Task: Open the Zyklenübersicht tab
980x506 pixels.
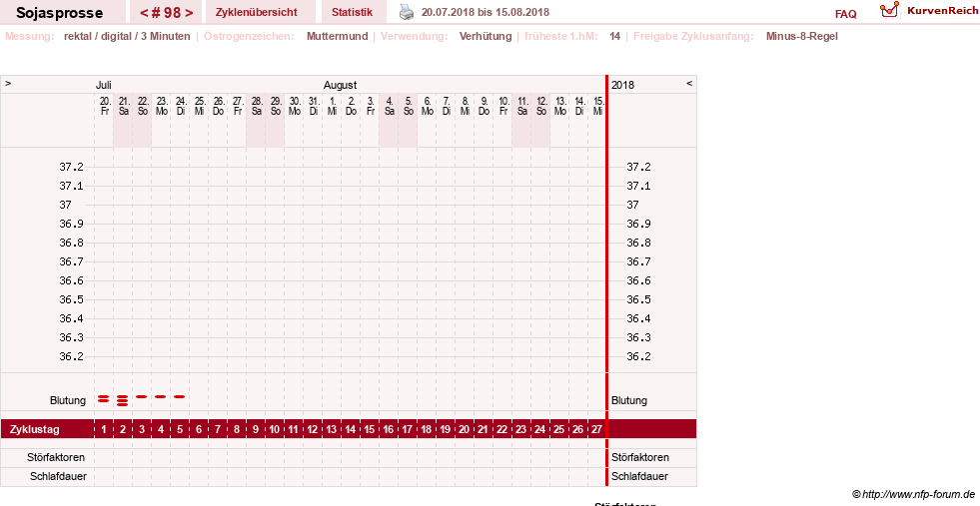Action: 257,12
